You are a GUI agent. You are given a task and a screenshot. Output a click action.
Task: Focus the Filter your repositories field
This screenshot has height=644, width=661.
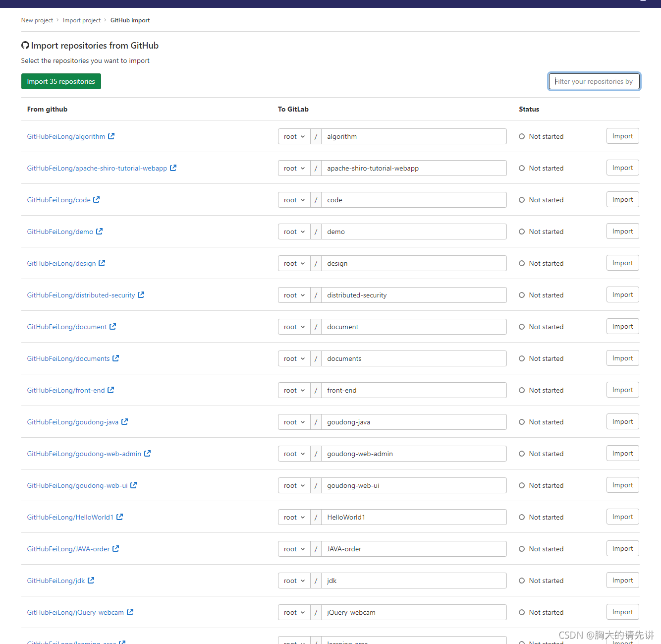pyautogui.click(x=594, y=81)
